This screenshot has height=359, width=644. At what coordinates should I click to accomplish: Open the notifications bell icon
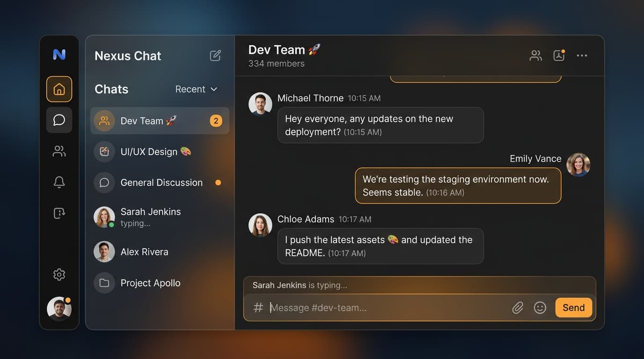pos(59,182)
